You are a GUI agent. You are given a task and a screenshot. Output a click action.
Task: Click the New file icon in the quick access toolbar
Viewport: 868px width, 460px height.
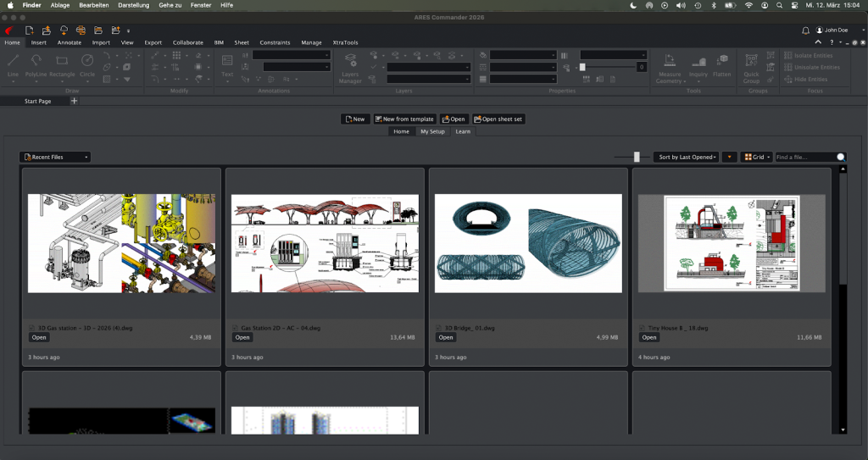30,30
